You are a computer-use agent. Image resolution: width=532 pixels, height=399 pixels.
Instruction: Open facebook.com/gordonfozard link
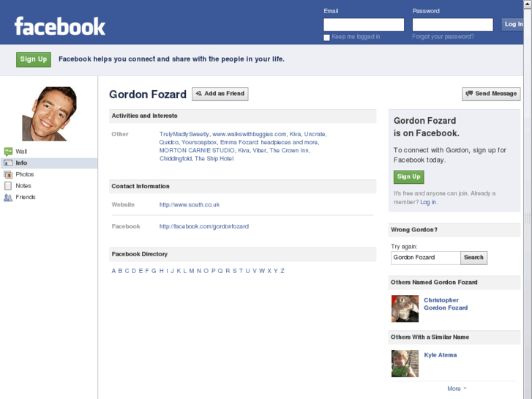[x=204, y=226]
